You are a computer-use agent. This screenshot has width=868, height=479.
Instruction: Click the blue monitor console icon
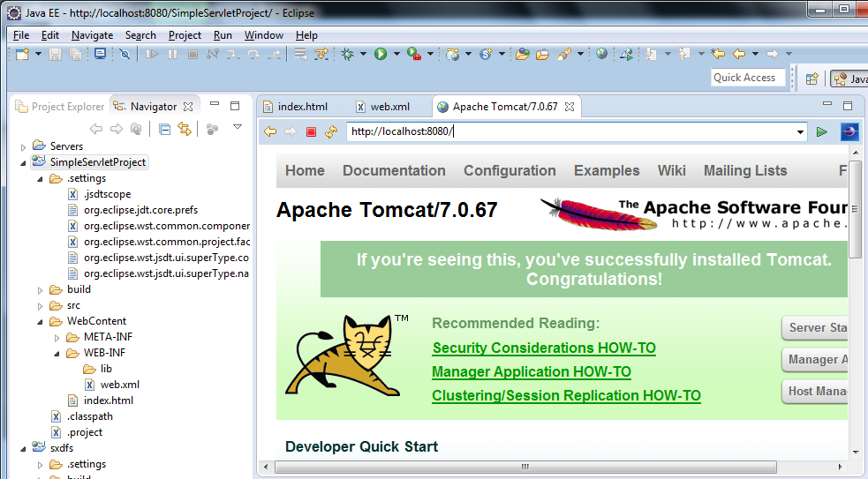100,54
